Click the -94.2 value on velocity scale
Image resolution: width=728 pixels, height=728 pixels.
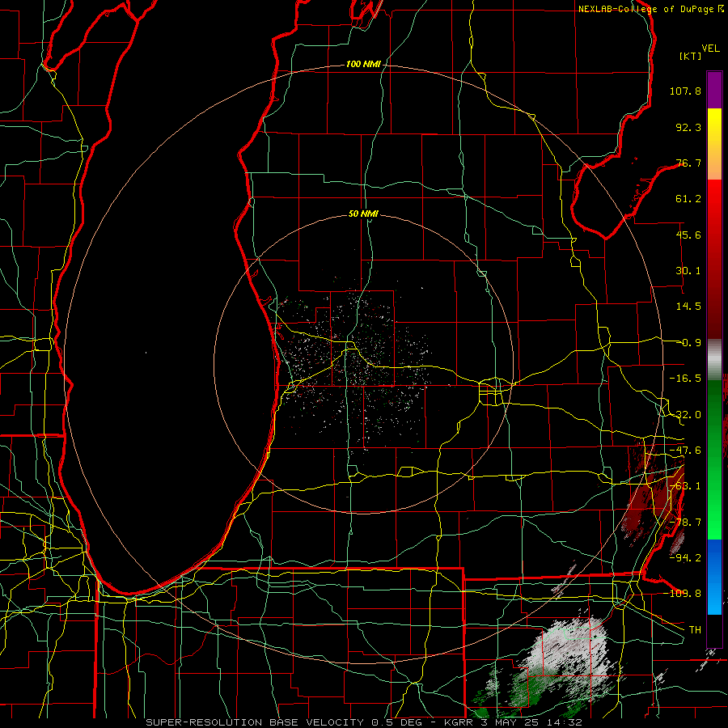pos(685,558)
